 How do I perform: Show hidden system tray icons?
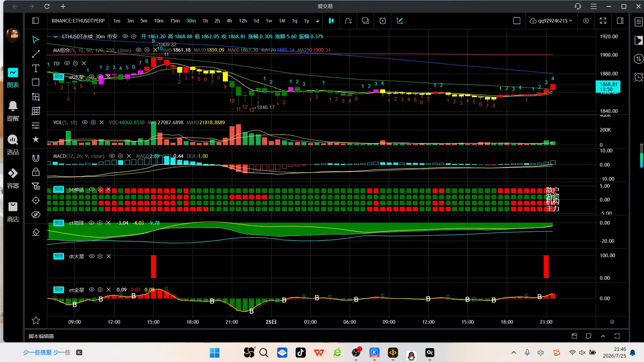point(513,353)
